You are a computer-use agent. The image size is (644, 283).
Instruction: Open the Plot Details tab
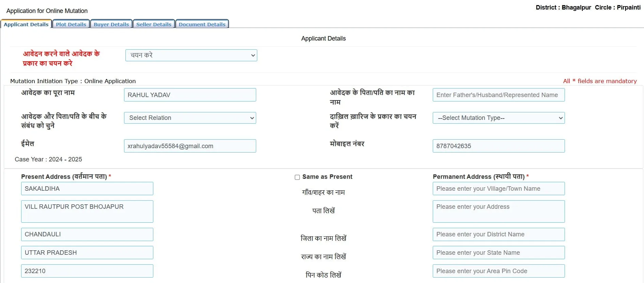coord(71,24)
